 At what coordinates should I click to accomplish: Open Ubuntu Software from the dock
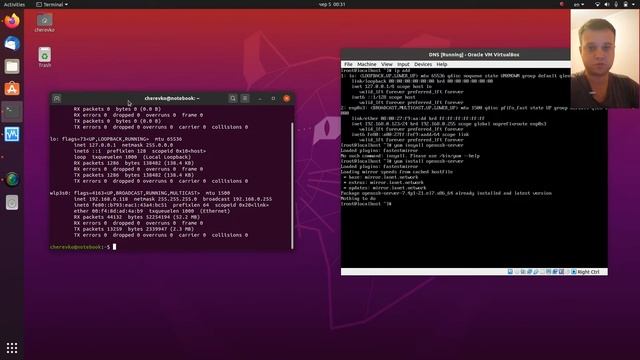pos(12,89)
